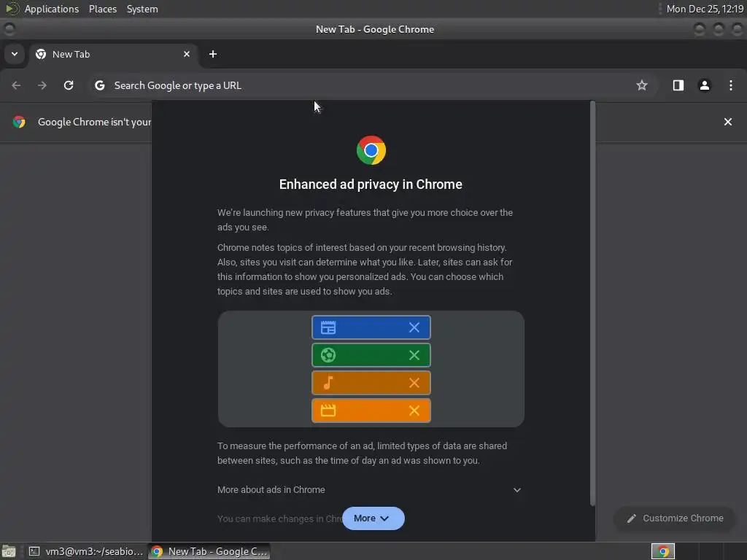Dismiss the default browser infobar
The height and width of the screenshot is (560, 747).
(727, 122)
